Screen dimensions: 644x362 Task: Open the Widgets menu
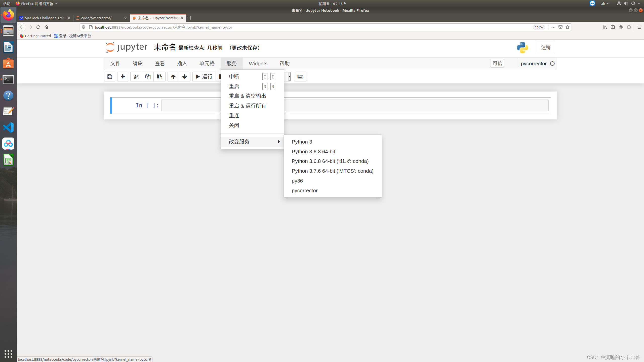click(258, 63)
